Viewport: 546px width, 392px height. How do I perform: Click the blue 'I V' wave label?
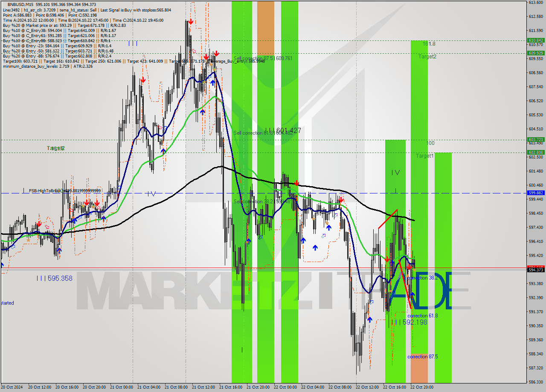click(151, 194)
